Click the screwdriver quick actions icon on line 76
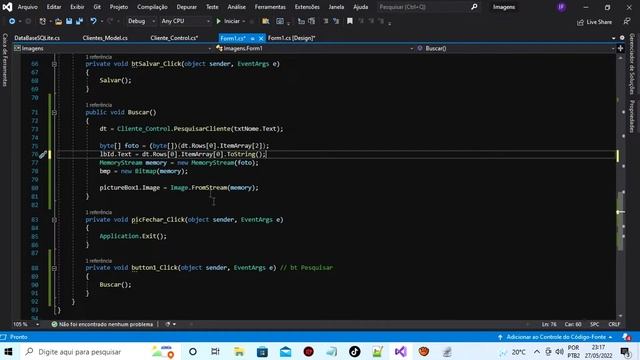This screenshot has height=360, width=640. [x=42, y=154]
